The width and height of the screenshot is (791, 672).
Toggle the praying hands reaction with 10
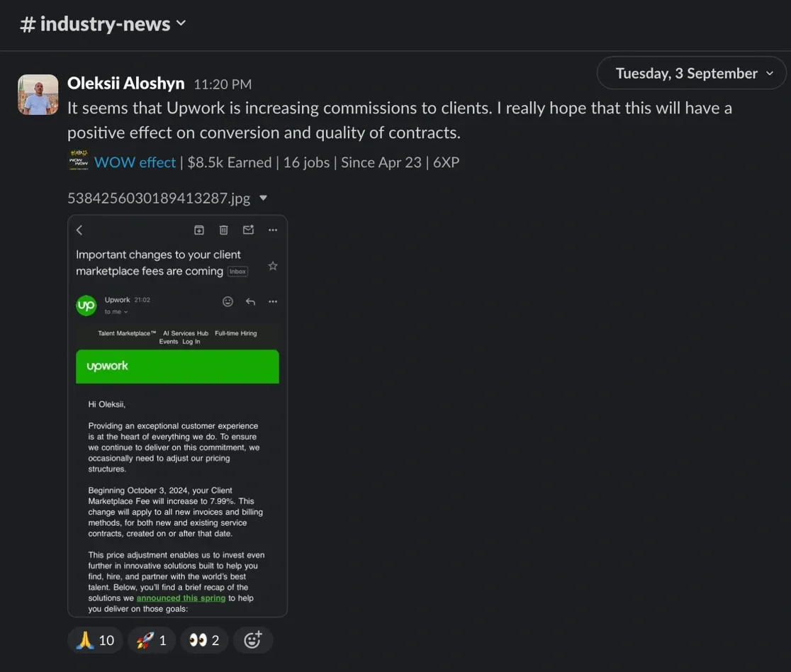coord(96,640)
